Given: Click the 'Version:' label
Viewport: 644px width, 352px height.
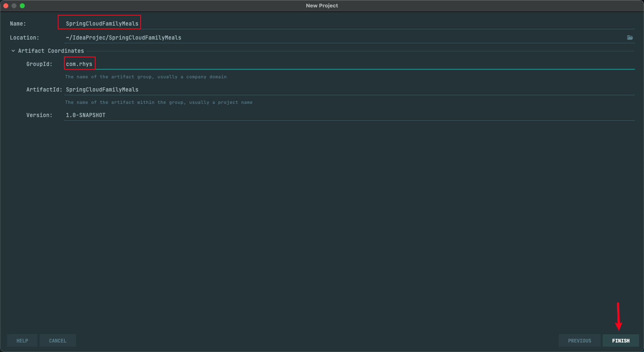Looking at the screenshot, I should [40, 115].
